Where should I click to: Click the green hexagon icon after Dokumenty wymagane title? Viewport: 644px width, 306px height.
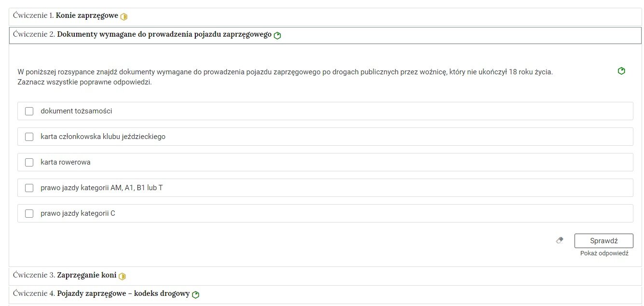tap(277, 36)
